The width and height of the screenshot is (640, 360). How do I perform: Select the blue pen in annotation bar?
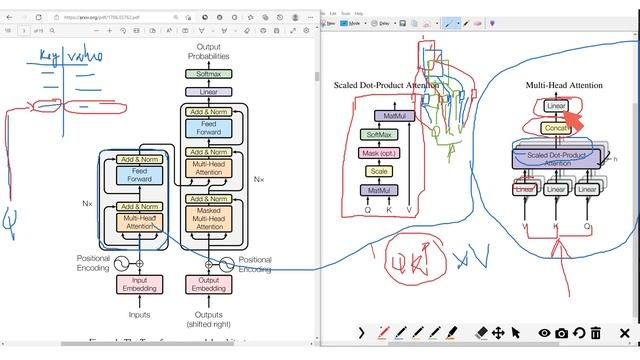[400, 333]
